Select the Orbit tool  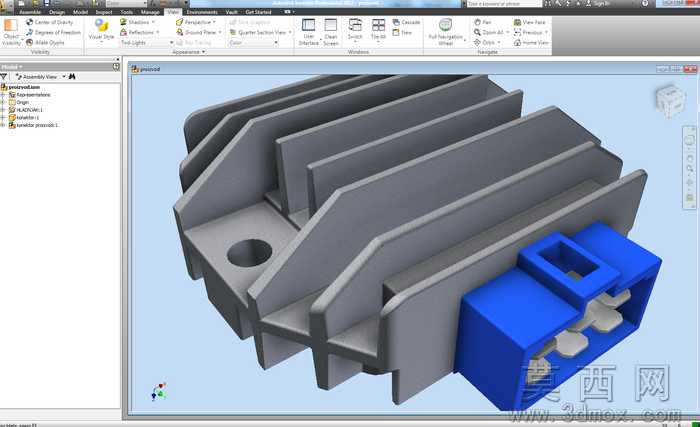coord(484,42)
